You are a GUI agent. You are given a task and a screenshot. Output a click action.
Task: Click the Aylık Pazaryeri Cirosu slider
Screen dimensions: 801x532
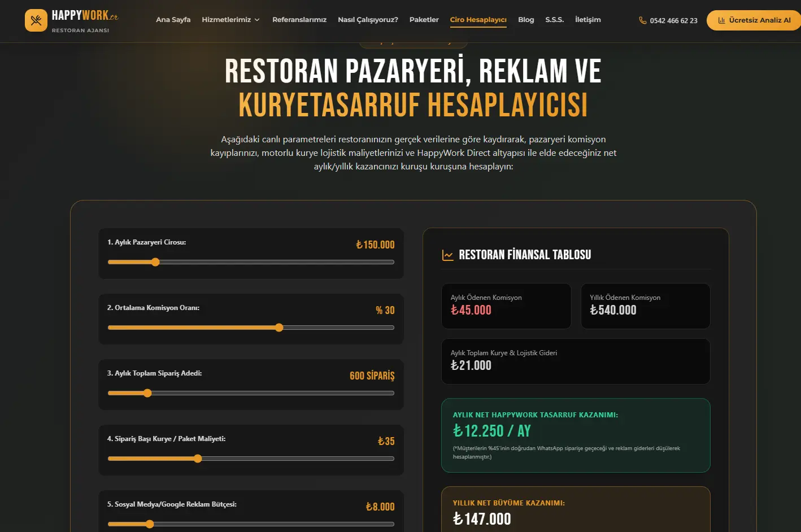click(251, 262)
